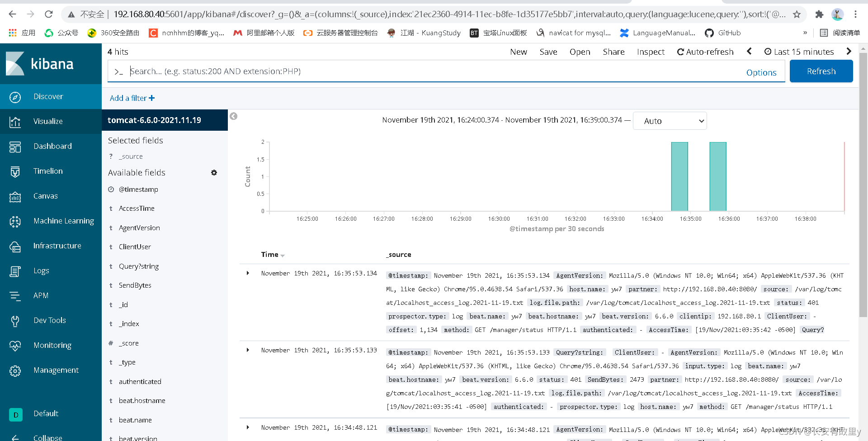Click the browser address bar URL
Viewport: 868px width, 441px height.
(x=449, y=14)
